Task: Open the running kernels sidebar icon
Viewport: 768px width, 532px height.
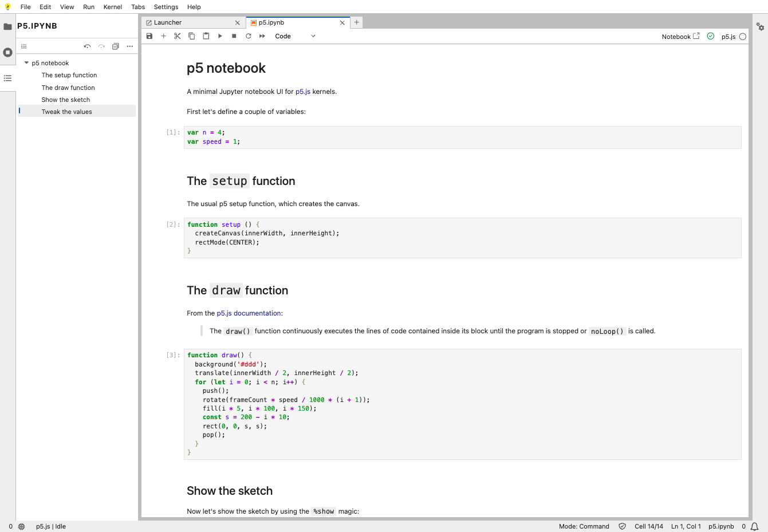Action: tap(7, 52)
